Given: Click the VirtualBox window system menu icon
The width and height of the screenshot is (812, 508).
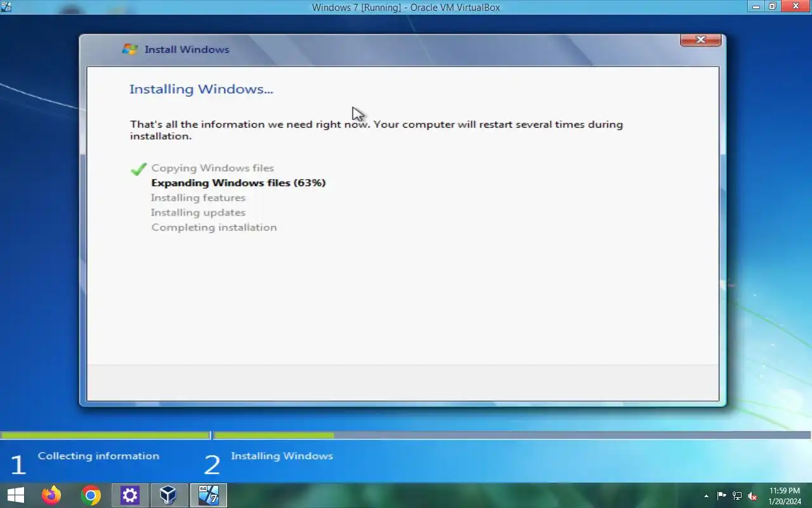Looking at the screenshot, I should tap(7, 7).
